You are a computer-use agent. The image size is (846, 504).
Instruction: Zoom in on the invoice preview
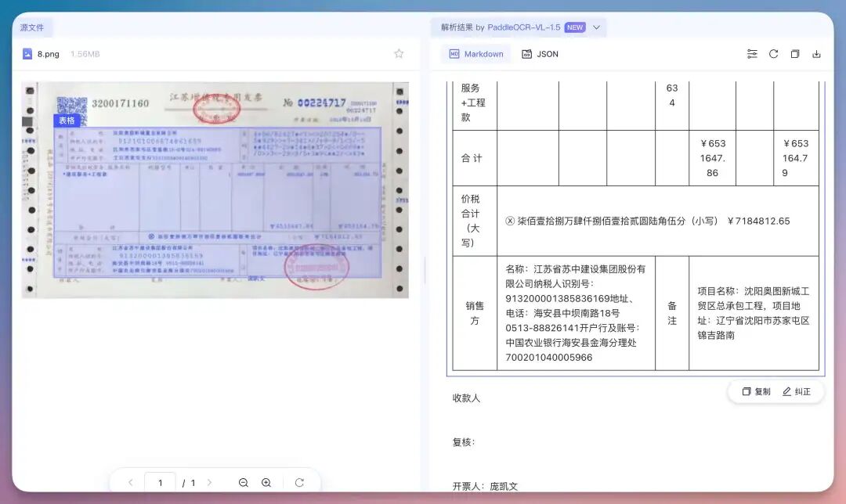click(x=266, y=483)
